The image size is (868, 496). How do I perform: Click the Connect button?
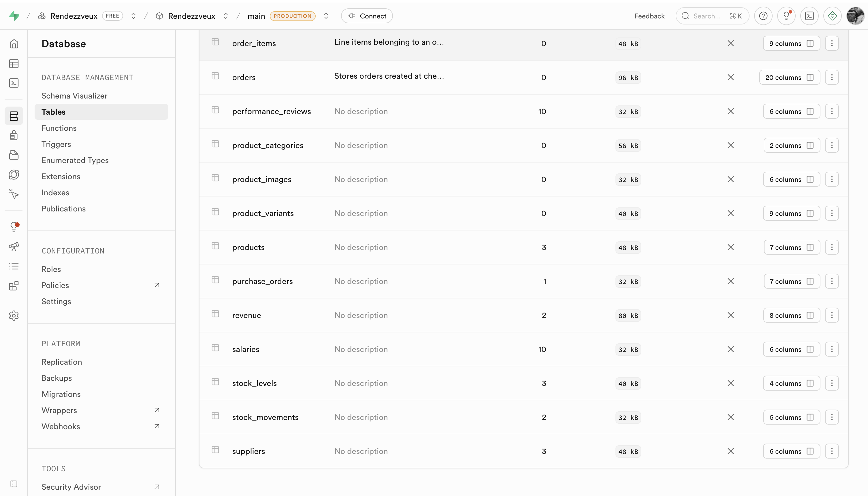366,16
